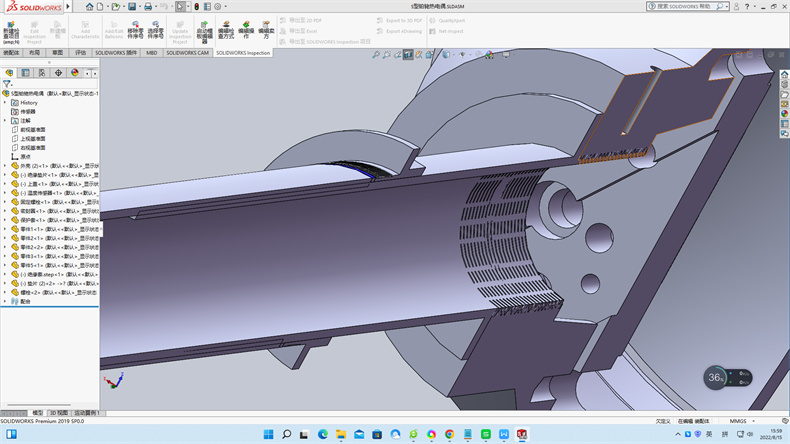Click the Print icon in the top toolbar
The image size is (790, 444).
click(x=148, y=6)
